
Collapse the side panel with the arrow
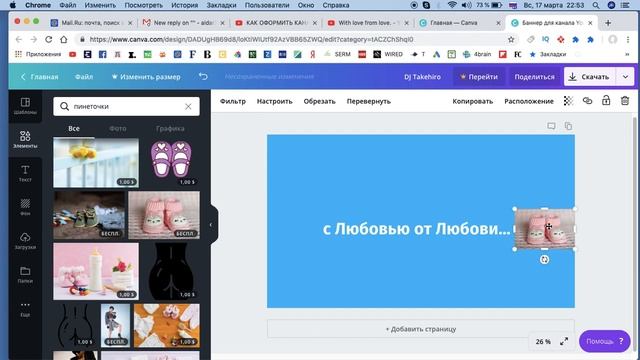(x=211, y=224)
